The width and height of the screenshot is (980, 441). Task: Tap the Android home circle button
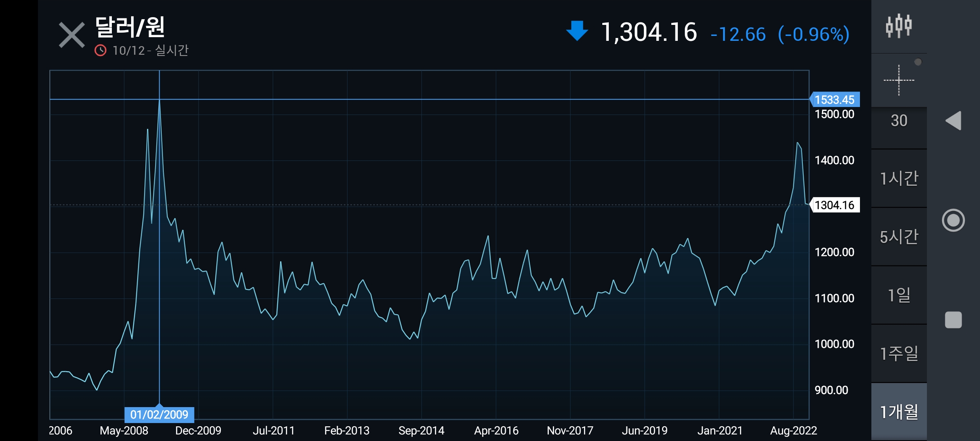tap(953, 220)
